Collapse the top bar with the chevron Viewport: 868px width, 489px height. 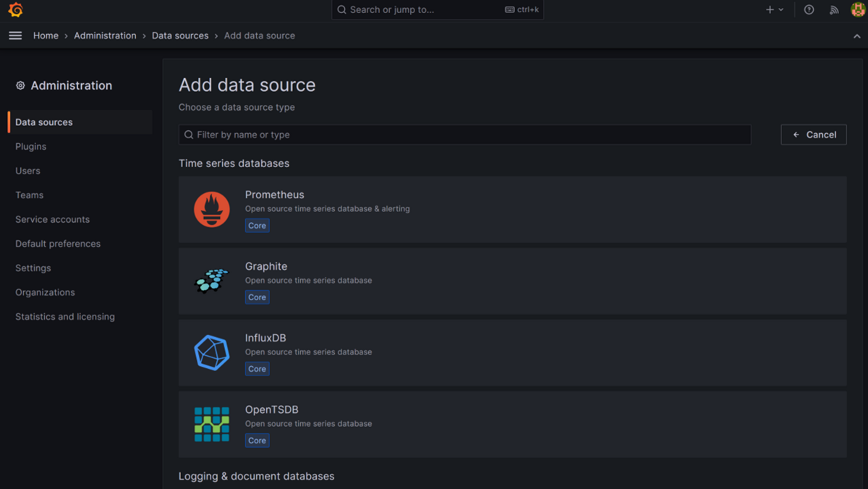(857, 36)
